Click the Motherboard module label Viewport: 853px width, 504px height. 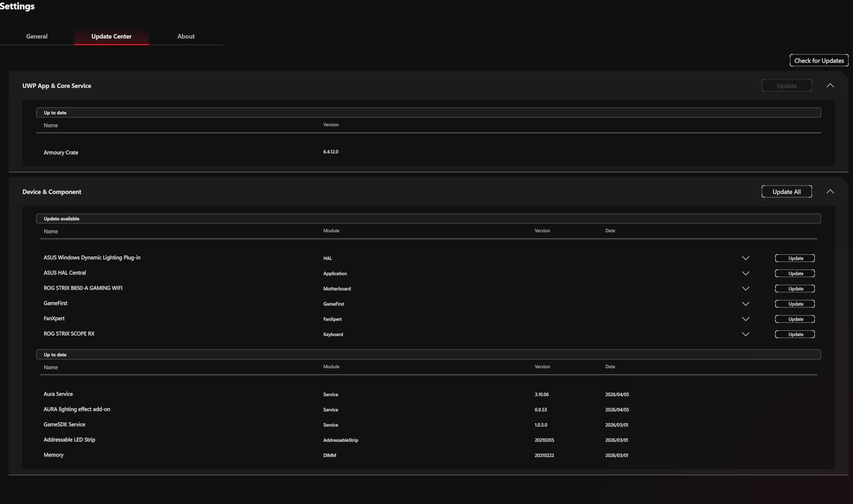pyautogui.click(x=337, y=289)
